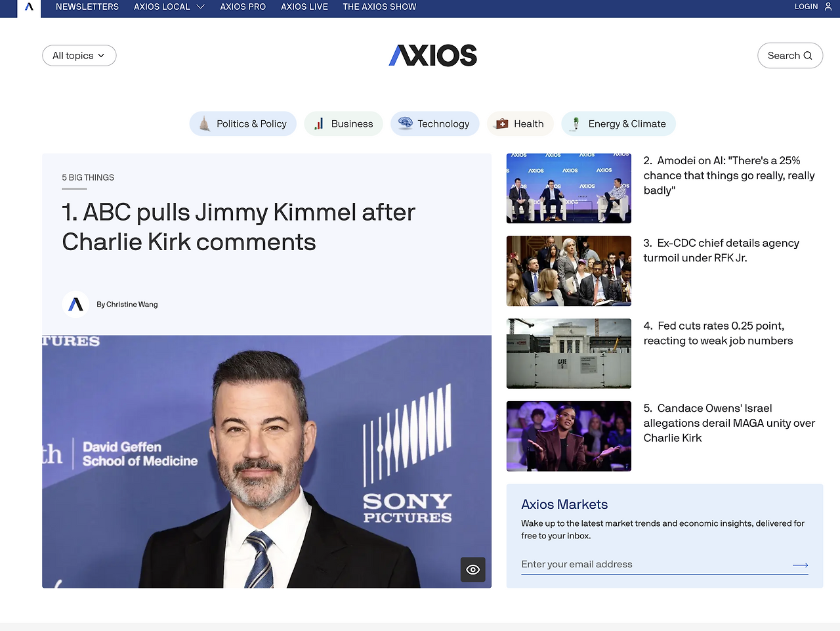Click the Axios Markets heading
Image resolution: width=840 pixels, height=631 pixels.
(x=564, y=504)
